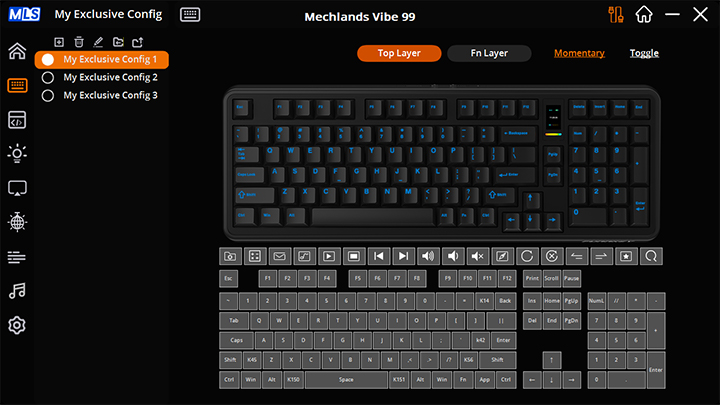Select My Exclusive Config 3 radio button
Screen dimensions: 720x405
coord(48,96)
